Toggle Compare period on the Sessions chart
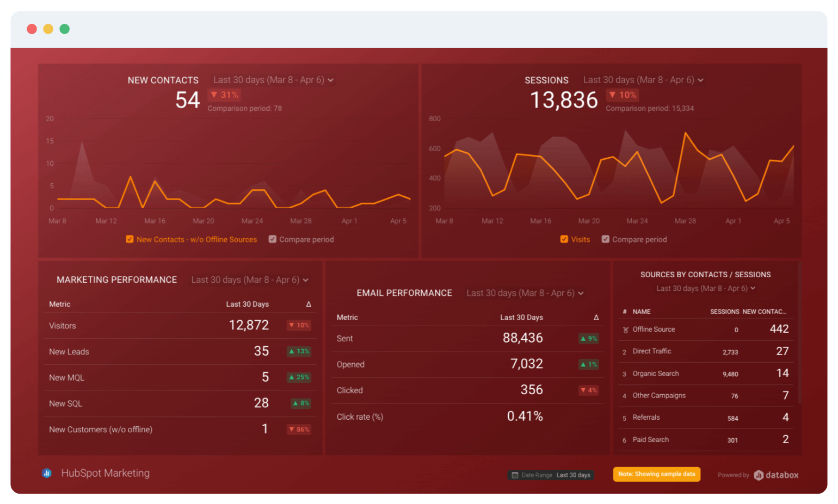The height and width of the screenshot is (504, 838). (605, 239)
